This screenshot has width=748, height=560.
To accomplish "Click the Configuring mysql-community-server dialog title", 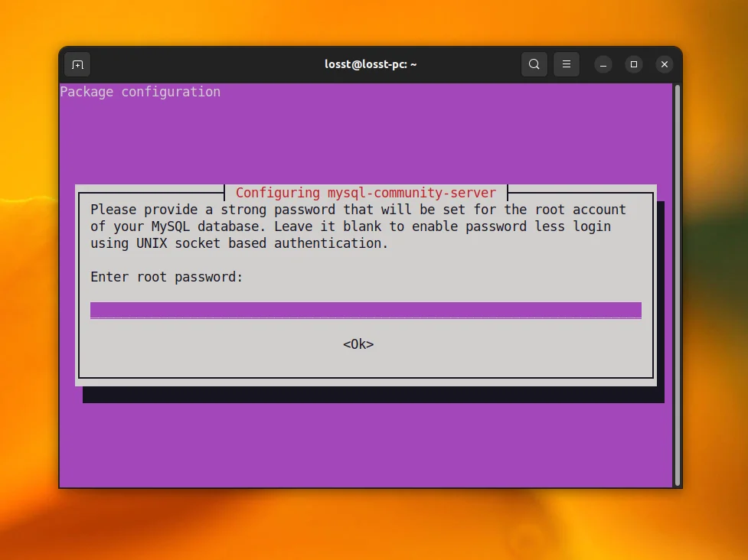I will (x=366, y=192).
